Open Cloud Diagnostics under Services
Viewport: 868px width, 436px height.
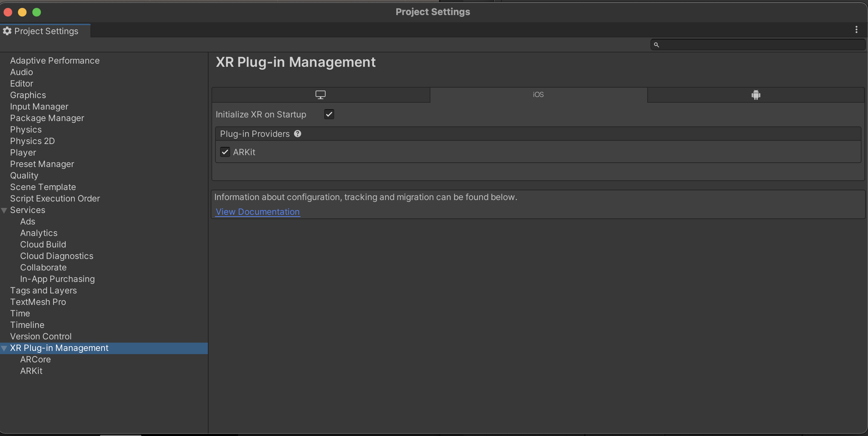[57, 256]
